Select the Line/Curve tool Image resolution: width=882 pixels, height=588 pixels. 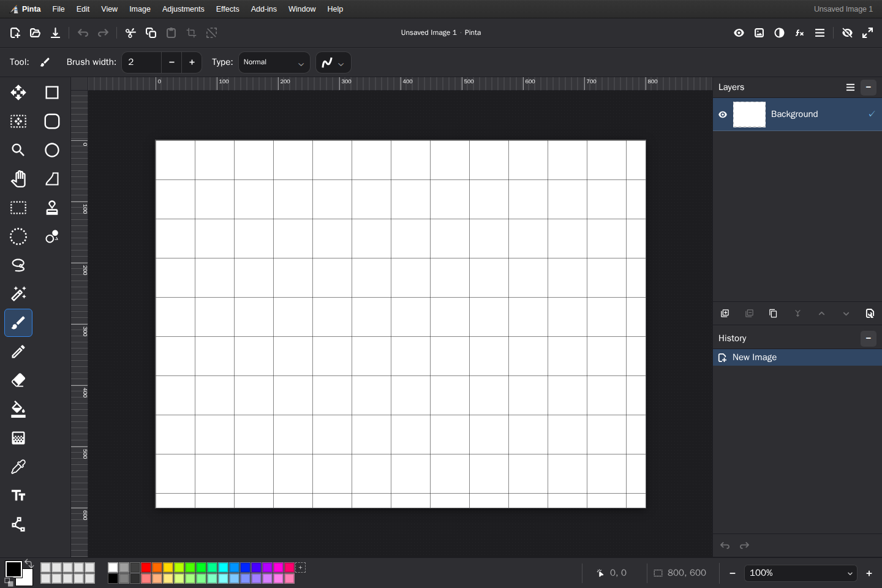pyautogui.click(x=18, y=524)
